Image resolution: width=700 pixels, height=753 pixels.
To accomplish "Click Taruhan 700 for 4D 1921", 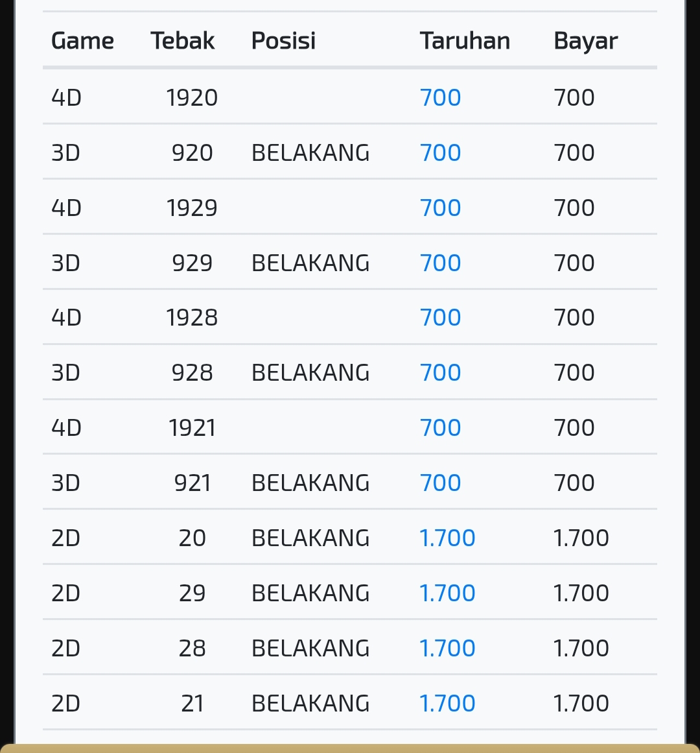I will 441,427.
